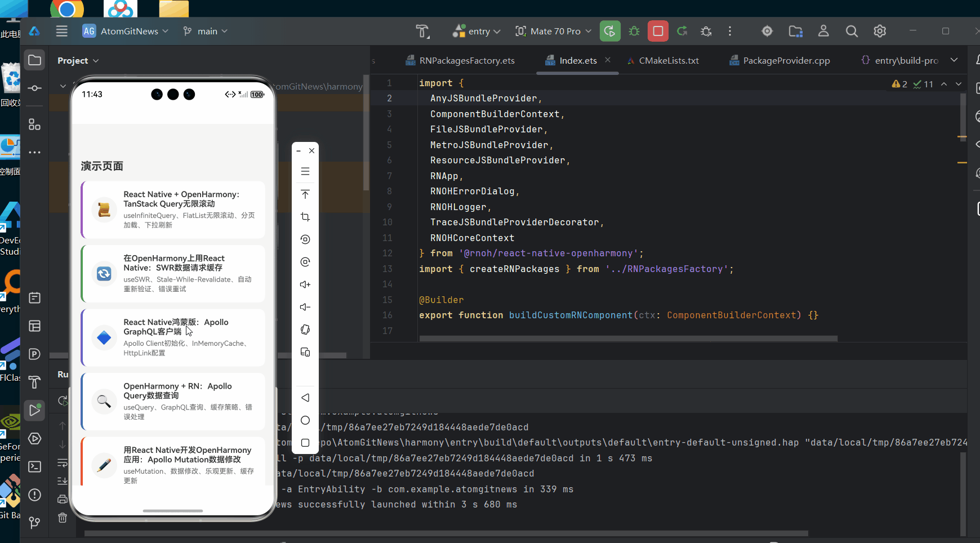
Task: Switch to CMakeLists.txt tab
Action: 663,60
